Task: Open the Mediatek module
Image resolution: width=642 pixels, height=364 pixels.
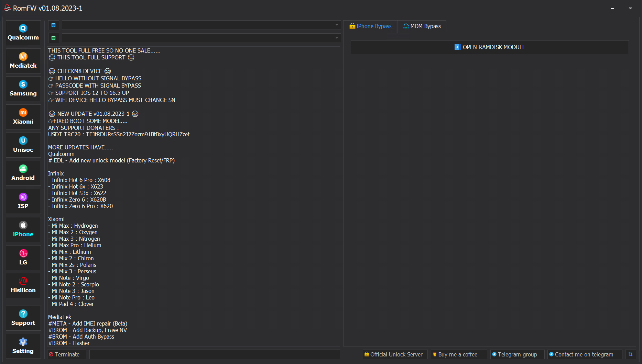Action: point(23,61)
